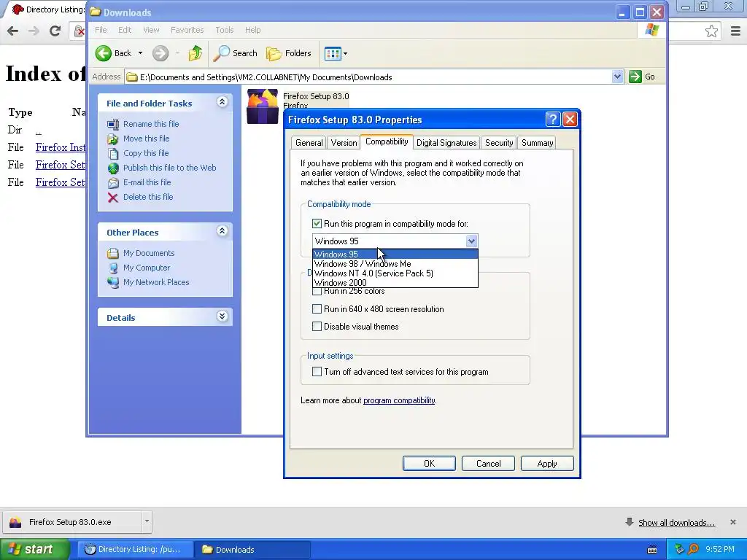Switch to the Digital Signatures tab
747x560 pixels.
tap(446, 143)
